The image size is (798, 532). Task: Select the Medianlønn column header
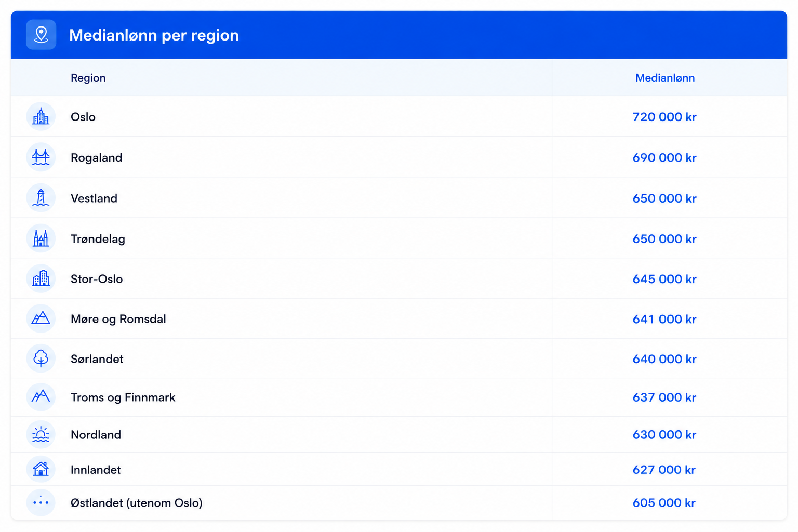(x=665, y=78)
